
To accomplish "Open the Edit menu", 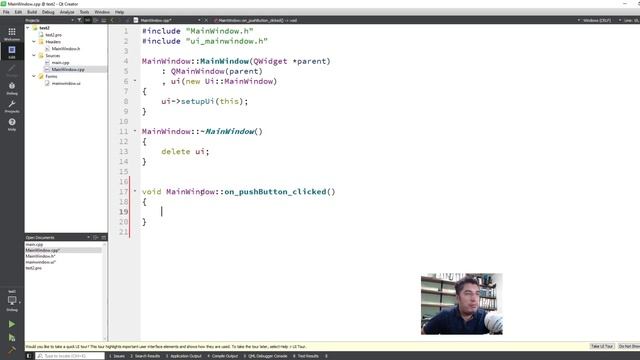I will click(18, 12).
